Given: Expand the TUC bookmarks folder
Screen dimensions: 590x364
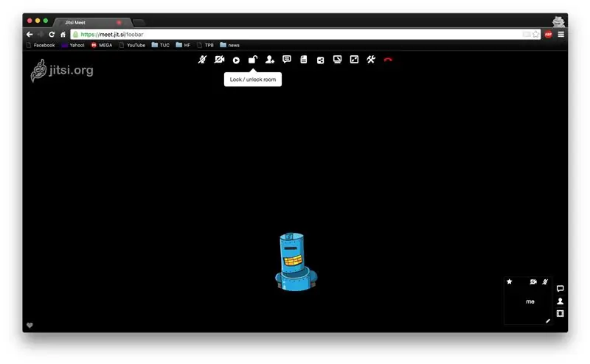Looking at the screenshot, I should (x=161, y=45).
